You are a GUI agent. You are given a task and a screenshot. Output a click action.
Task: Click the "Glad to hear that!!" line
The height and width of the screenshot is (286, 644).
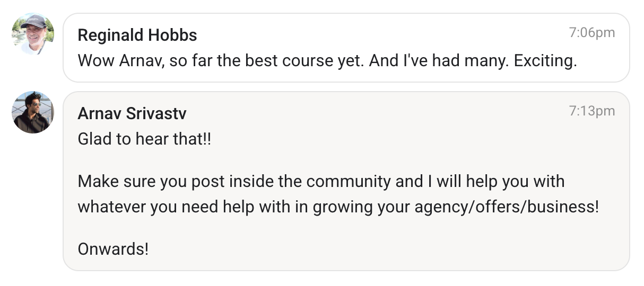coord(144,140)
